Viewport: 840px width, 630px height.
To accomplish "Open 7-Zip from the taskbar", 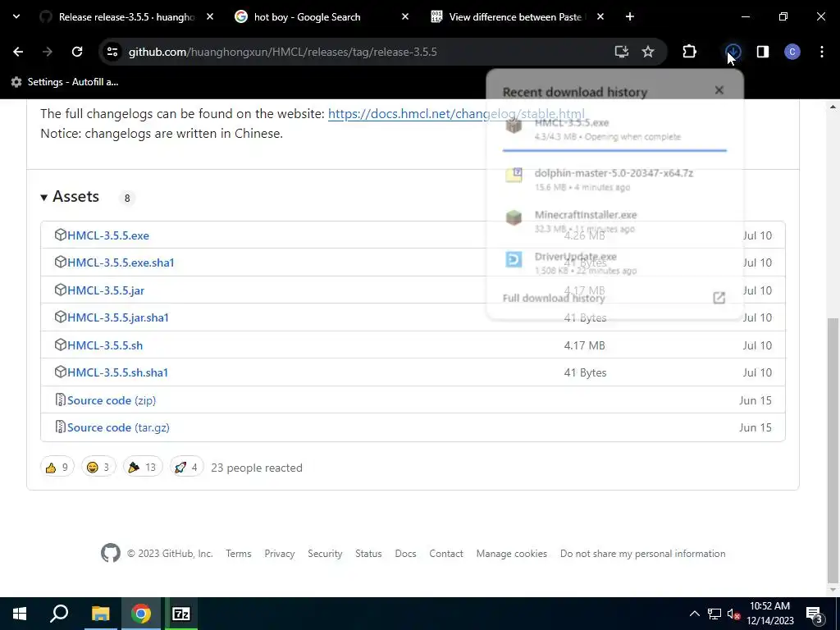I will (x=181, y=614).
